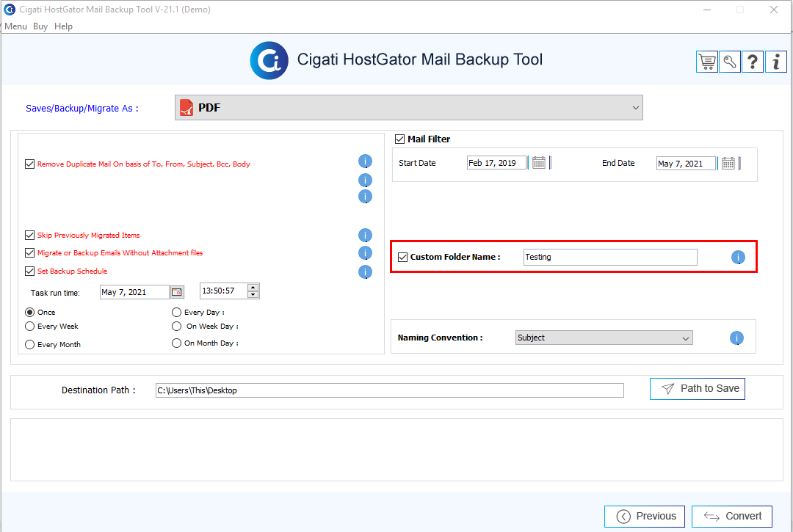Click the Custom Folder Name text field
Image resolution: width=793 pixels, height=532 pixels.
(610, 257)
